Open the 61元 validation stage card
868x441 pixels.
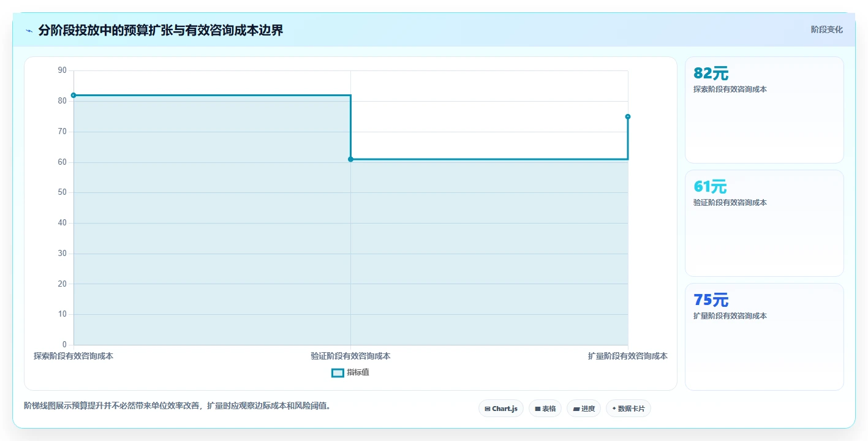(x=764, y=224)
